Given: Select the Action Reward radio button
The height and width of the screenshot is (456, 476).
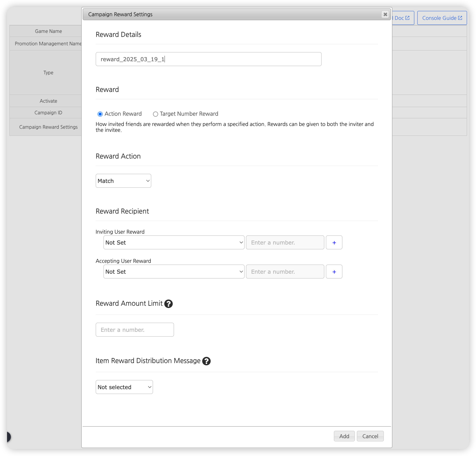Looking at the screenshot, I should click(100, 114).
